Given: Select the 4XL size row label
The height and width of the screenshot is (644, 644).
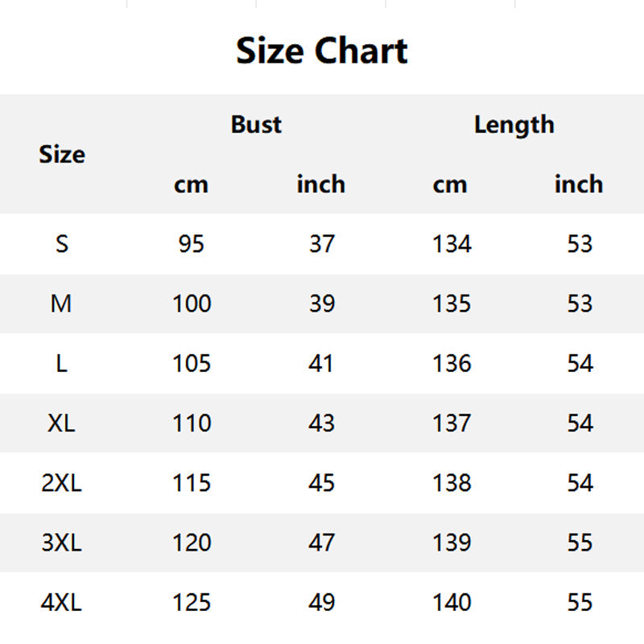Looking at the screenshot, I should [x=62, y=602].
